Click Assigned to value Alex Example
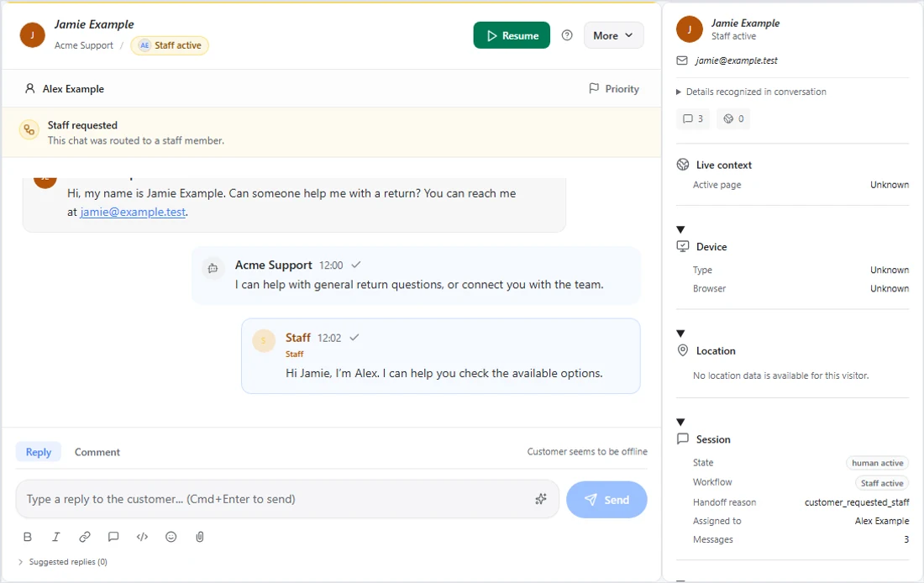 pos(882,521)
